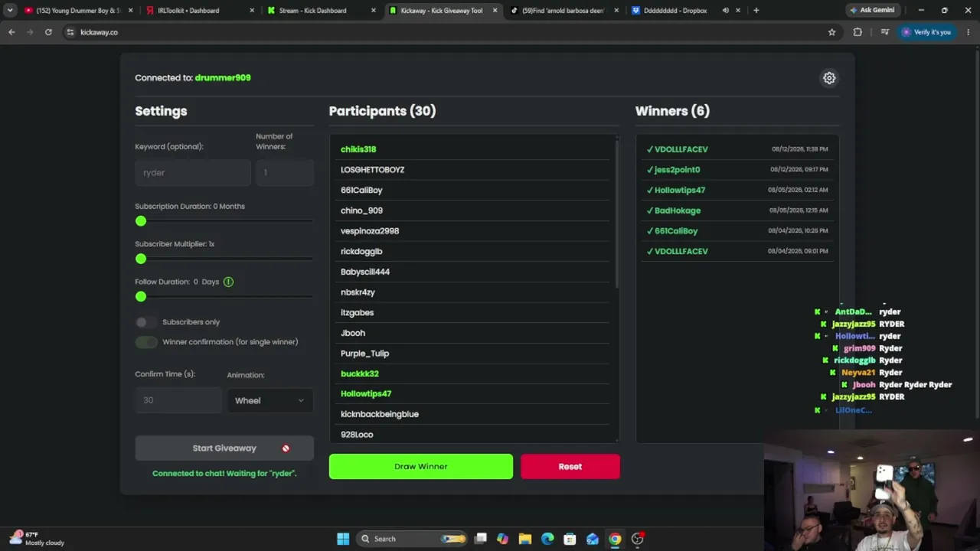
Task: Close the IRLToolkit Dashboard tab
Action: click(x=253, y=11)
